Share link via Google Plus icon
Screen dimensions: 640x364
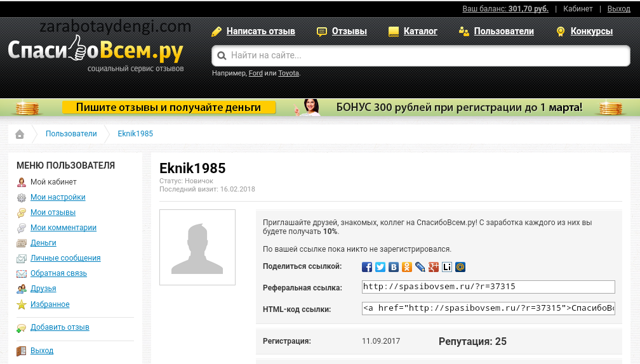(434, 267)
